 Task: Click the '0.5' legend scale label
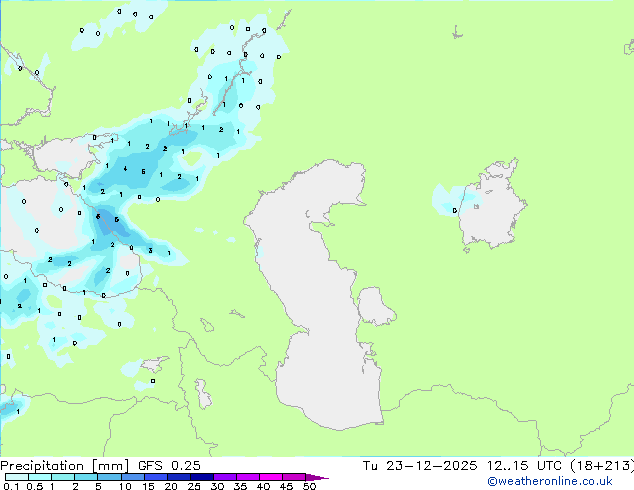[35, 486]
